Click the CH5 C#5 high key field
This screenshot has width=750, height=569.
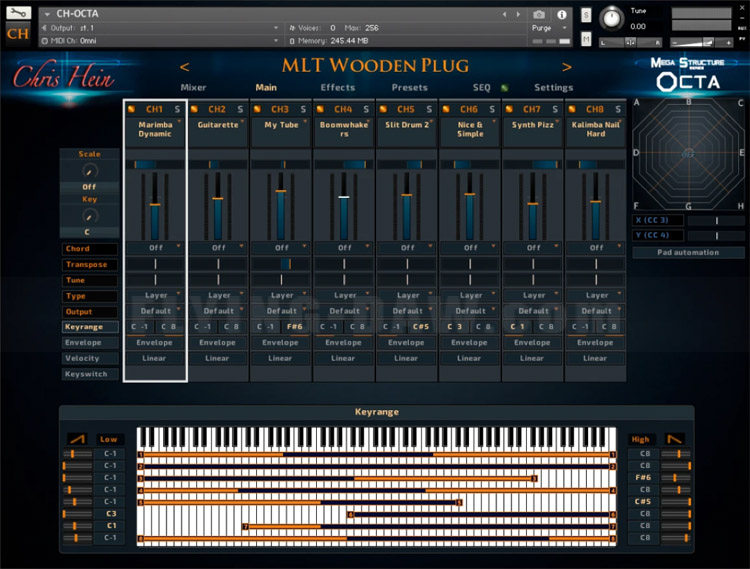coord(421,327)
